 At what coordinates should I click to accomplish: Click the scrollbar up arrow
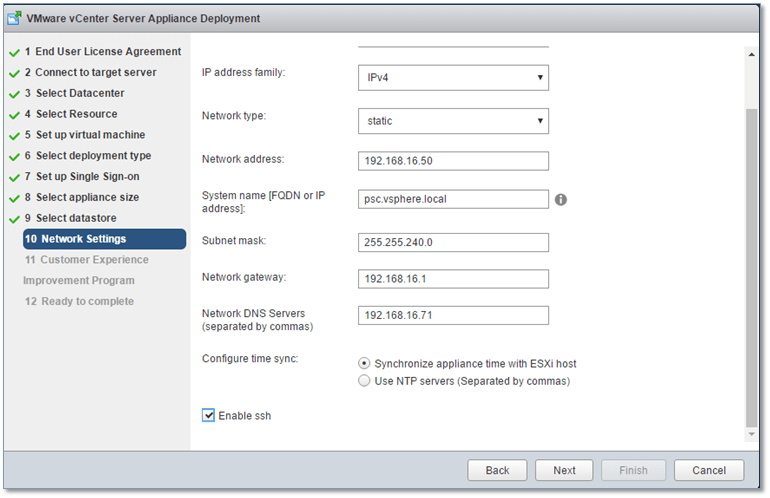tap(751, 54)
